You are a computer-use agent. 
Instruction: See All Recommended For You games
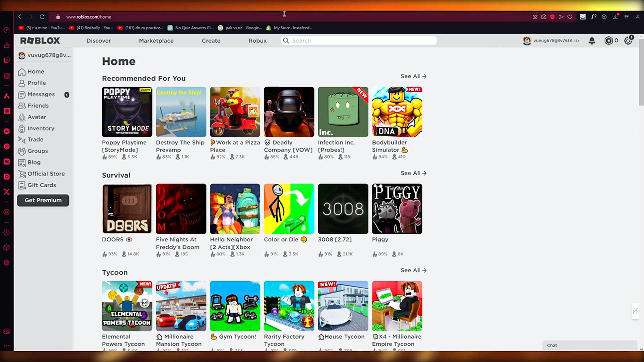point(414,76)
